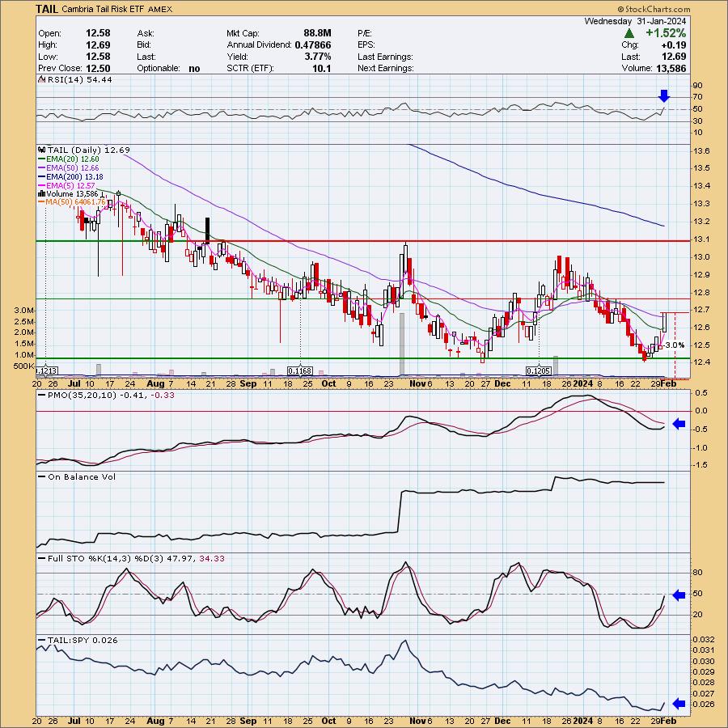Click the 0.1205 dividend marker
Screen dimensions: 728x728
click(x=539, y=371)
